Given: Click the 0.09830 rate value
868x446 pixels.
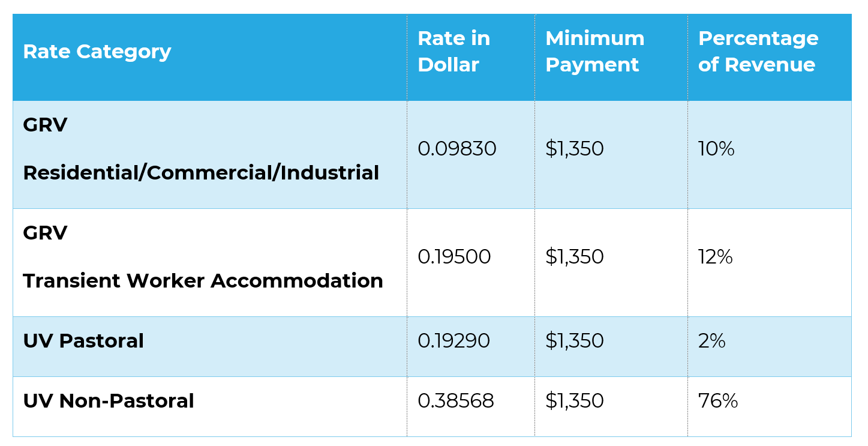Looking at the screenshot, I should (x=457, y=149).
